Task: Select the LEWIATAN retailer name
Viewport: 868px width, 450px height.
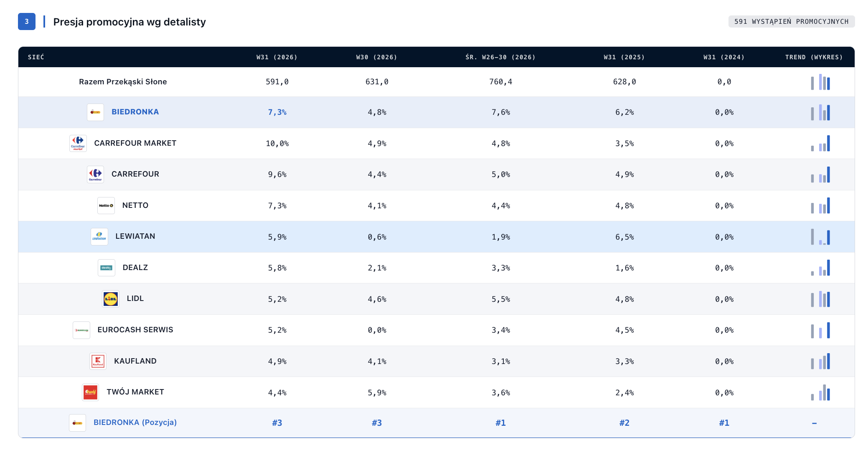Action: click(135, 236)
